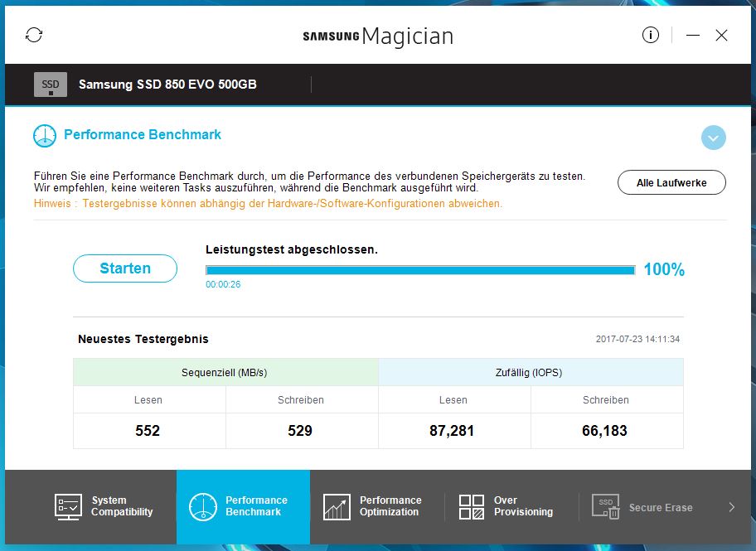The height and width of the screenshot is (551, 756).
Task: Show more tabs with the right arrow
Action: coord(731,507)
